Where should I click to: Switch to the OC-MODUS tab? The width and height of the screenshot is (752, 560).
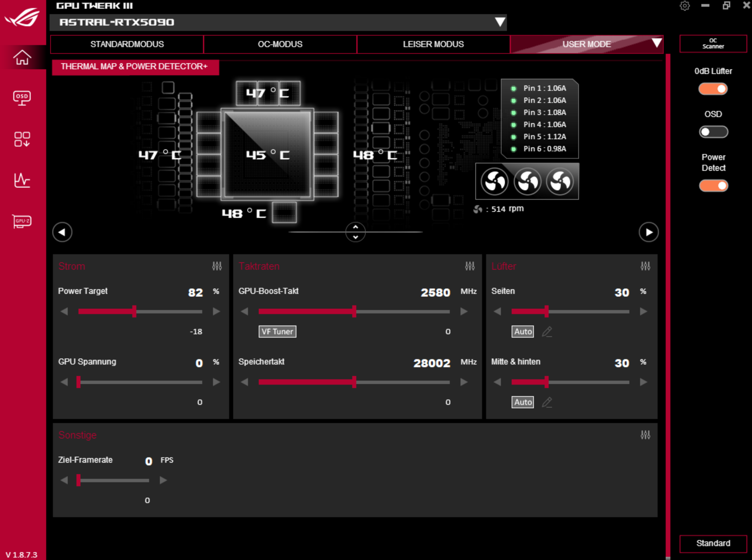(x=280, y=44)
